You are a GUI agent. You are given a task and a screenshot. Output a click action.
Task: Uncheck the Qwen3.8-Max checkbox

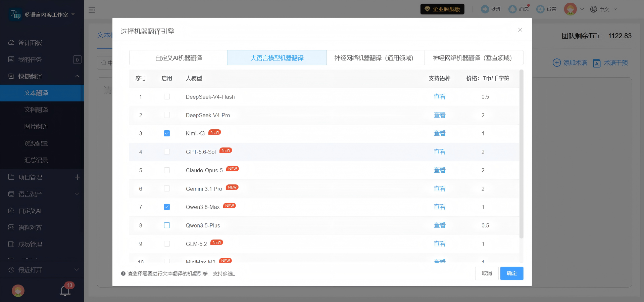pos(167,207)
